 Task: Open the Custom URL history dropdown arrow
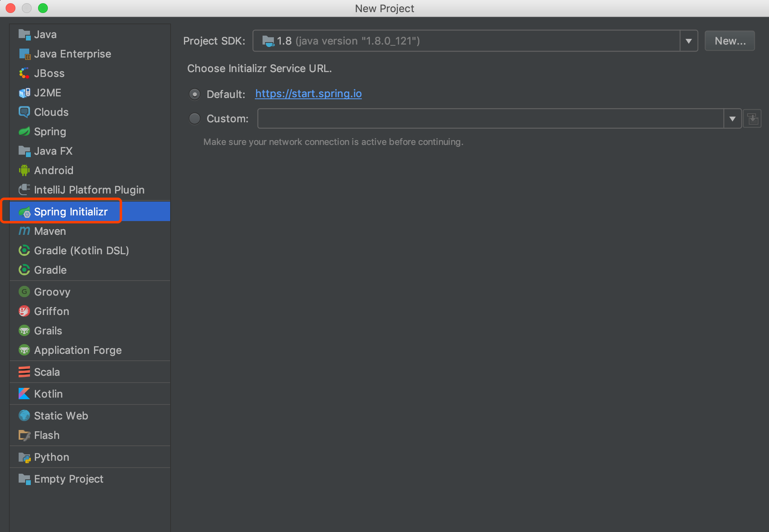point(733,119)
